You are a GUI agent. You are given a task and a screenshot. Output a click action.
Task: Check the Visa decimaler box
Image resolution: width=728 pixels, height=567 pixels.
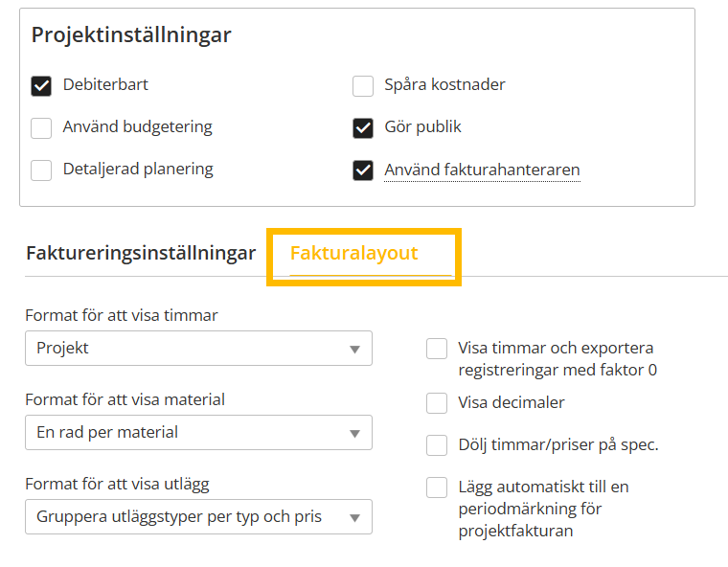(x=437, y=403)
